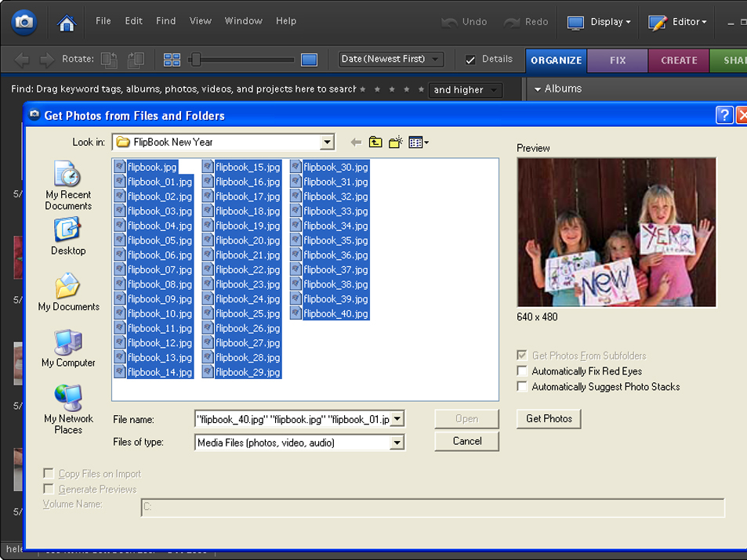The height and width of the screenshot is (560, 747).
Task: Click the Redo button
Action: tap(526, 22)
